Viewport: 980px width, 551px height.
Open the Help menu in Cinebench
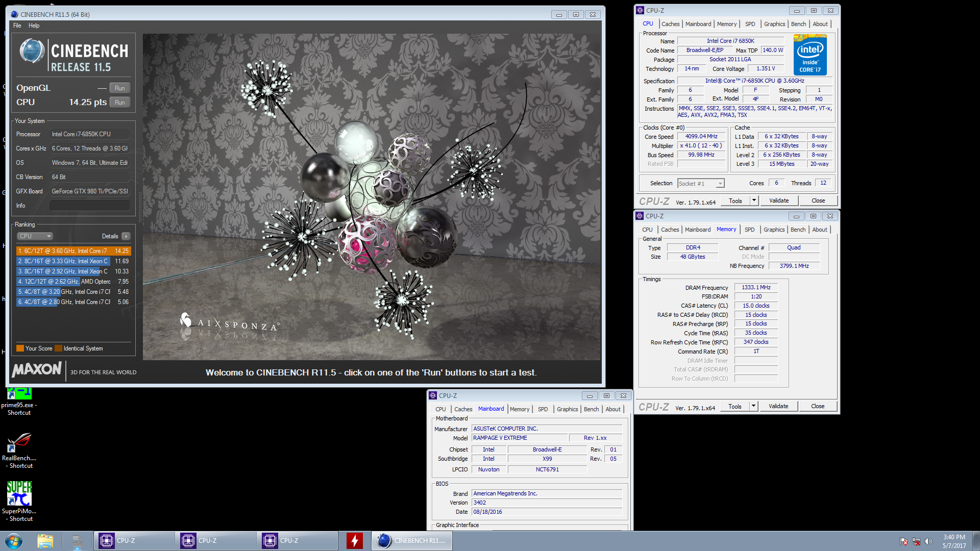34,26
